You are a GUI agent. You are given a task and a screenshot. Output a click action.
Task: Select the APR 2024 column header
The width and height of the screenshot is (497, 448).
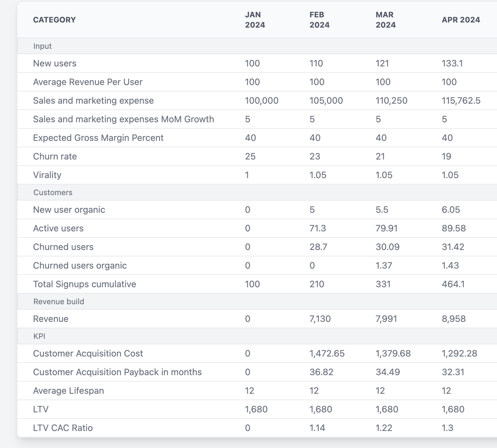pos(461,20)
